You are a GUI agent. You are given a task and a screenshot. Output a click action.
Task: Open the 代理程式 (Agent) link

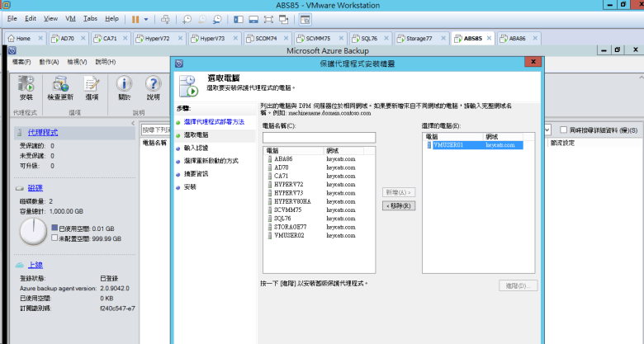pyautogui.click(x=43, y=132)
